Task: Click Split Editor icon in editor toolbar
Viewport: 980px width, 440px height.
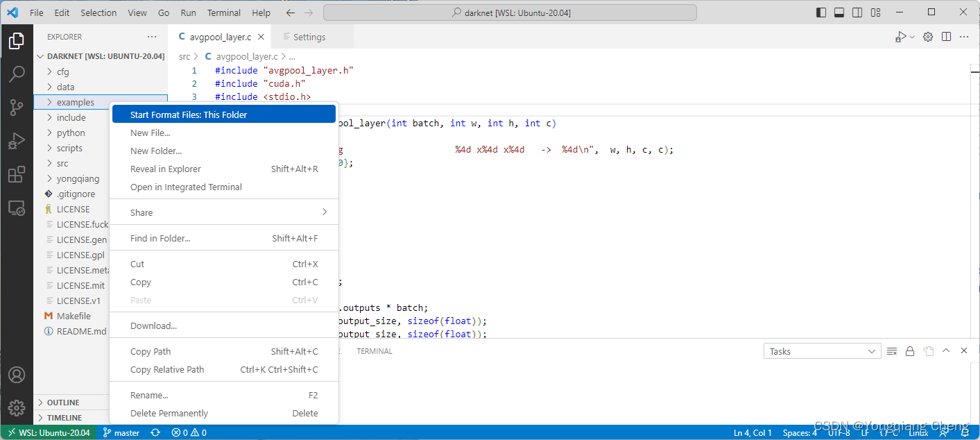Action: pos(946,37)
